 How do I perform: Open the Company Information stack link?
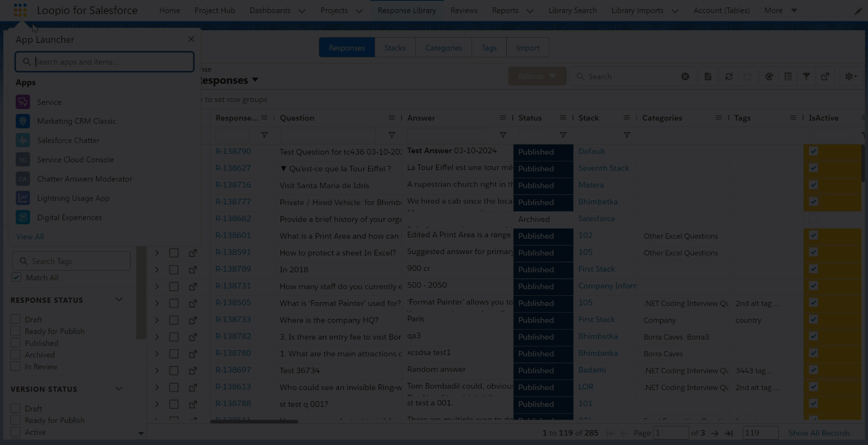click(607, 286)
